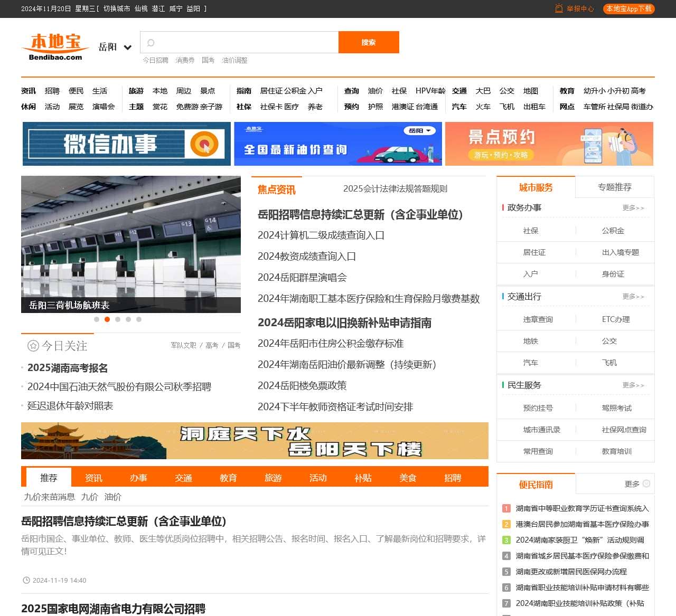This screenshot has height=616, width=676.
Task: Open the 景点预约 banner
Action: [x=549, y=144]
